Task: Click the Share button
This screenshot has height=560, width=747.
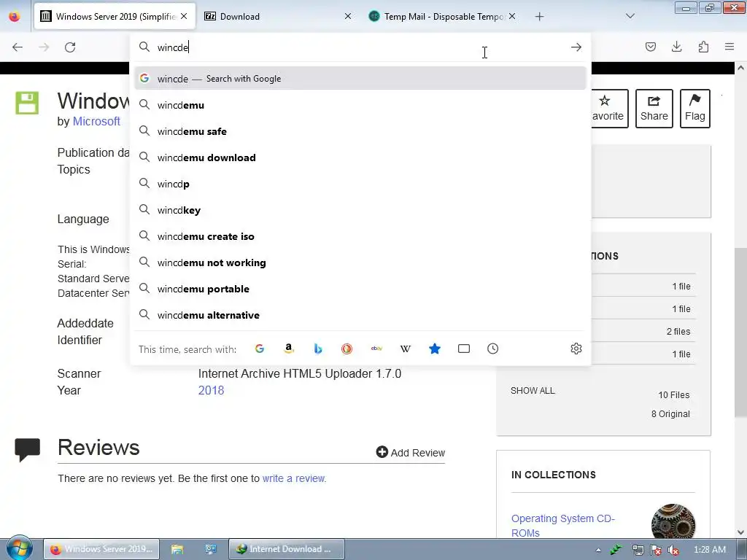Action: 654,109
